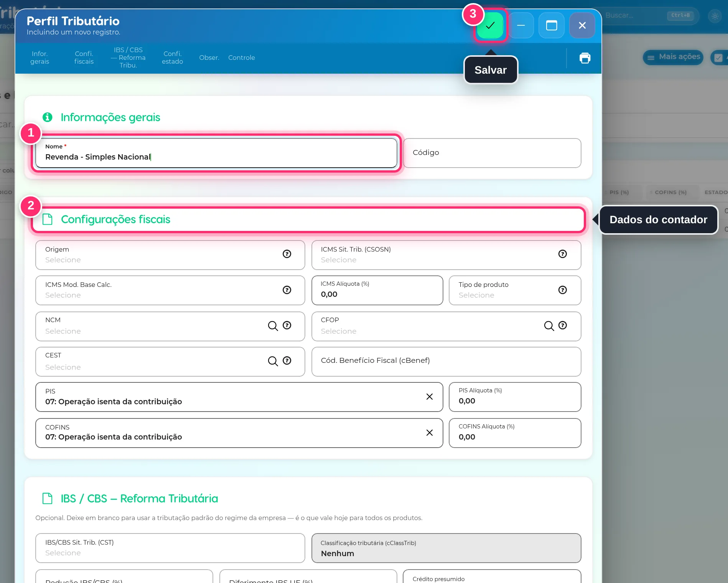Click the Nome input field
Screen dimensions: 728x583
(x=216, y=153)
